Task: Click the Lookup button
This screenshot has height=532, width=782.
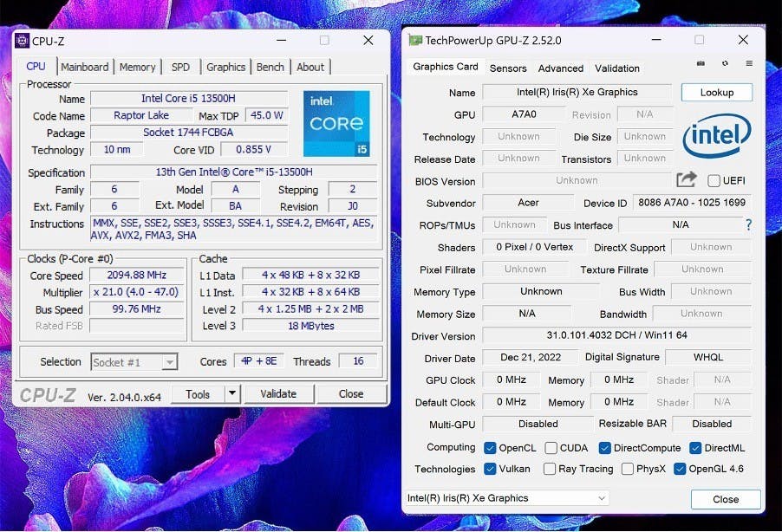Action: [x=716, y=93]
